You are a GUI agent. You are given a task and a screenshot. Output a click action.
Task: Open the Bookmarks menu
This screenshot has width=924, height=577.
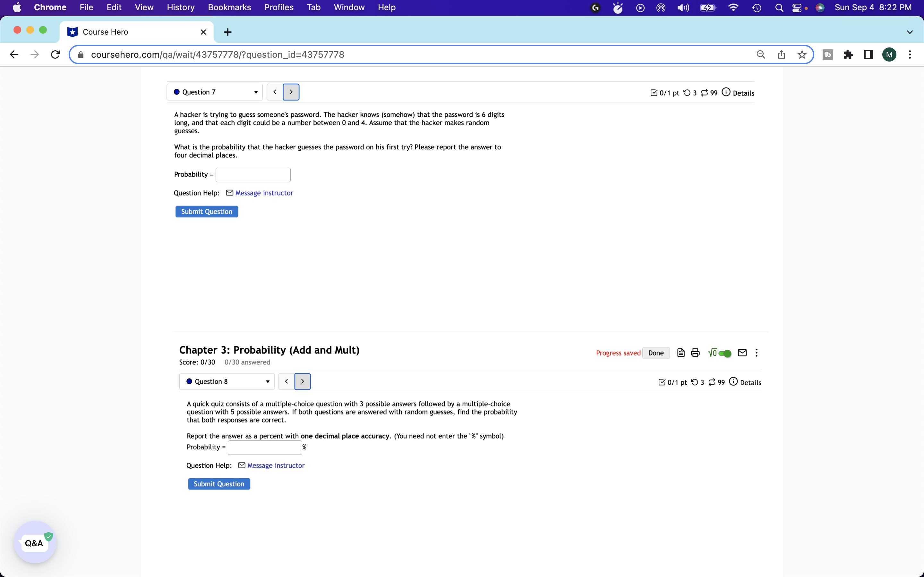coord(229,7)
